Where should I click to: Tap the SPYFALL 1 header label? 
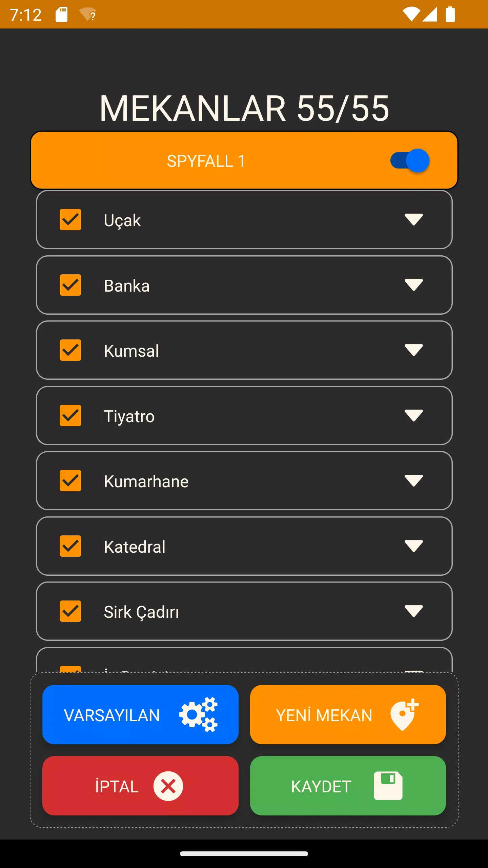(206, 161)
